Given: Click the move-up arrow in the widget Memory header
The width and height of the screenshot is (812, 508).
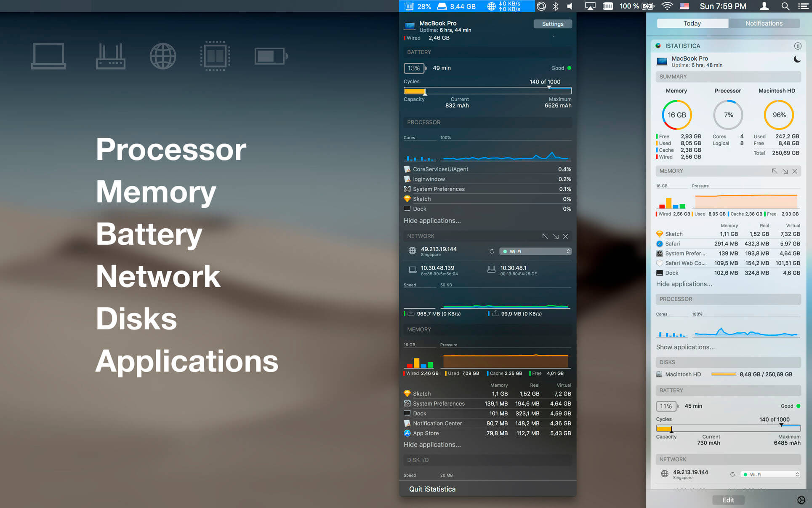Looking at the screenshot, I should pos(774,171).
